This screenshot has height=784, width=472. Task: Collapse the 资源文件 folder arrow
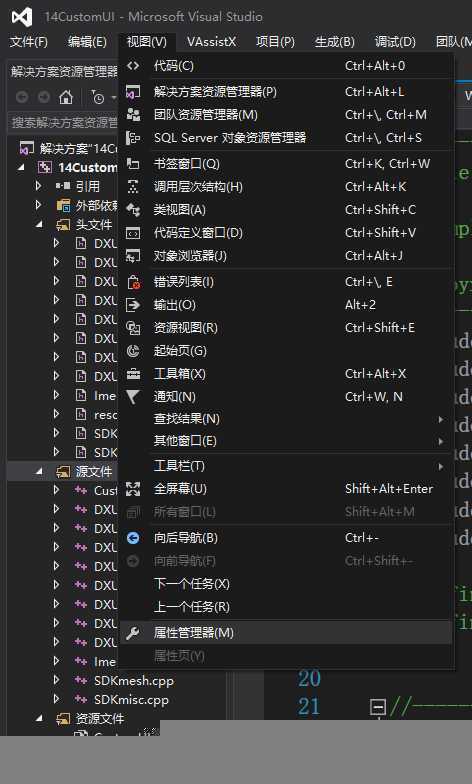39,718
